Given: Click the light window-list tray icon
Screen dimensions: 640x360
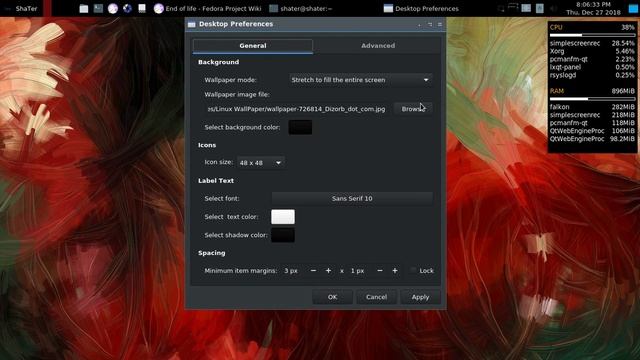Looking at the screenshot, I should pos(526,8).
